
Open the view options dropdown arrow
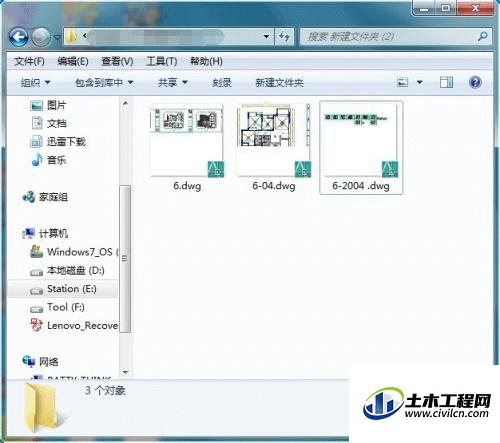pyautogui.click(x=420, y=82)
